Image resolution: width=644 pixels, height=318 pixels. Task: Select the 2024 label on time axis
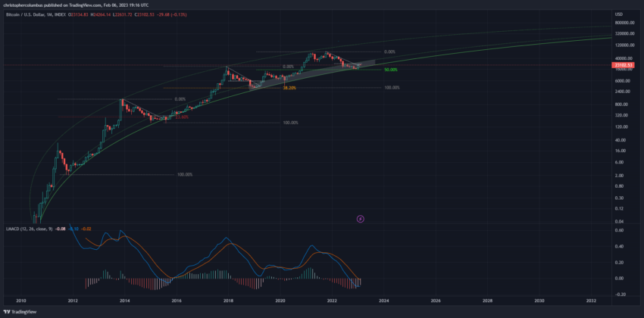[383, 301]
